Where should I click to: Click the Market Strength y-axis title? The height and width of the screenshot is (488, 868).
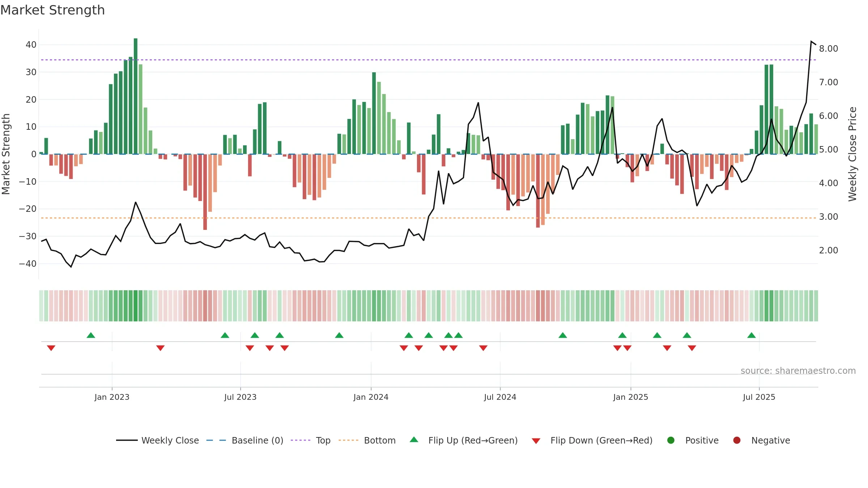pyautogui.click(x=6, y=154)
